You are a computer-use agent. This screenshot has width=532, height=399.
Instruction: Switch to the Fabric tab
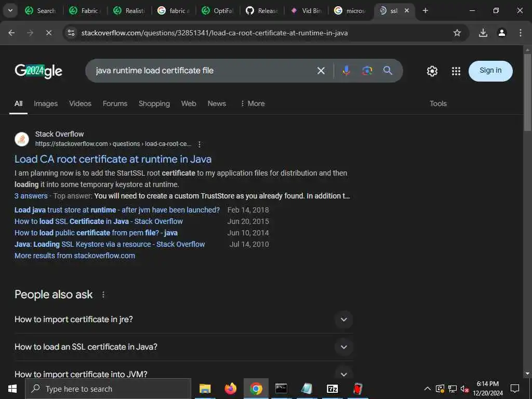point(86,11)
